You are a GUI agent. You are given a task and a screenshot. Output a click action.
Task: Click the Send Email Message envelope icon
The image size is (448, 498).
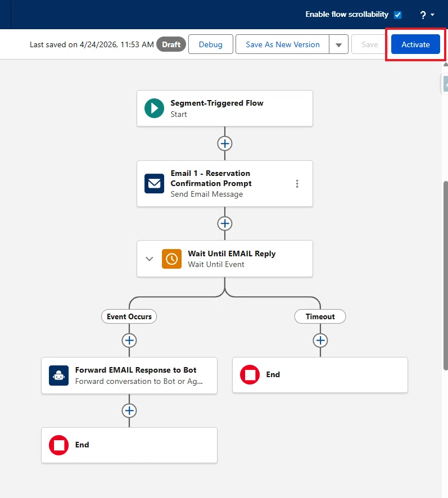click(154, 184)
